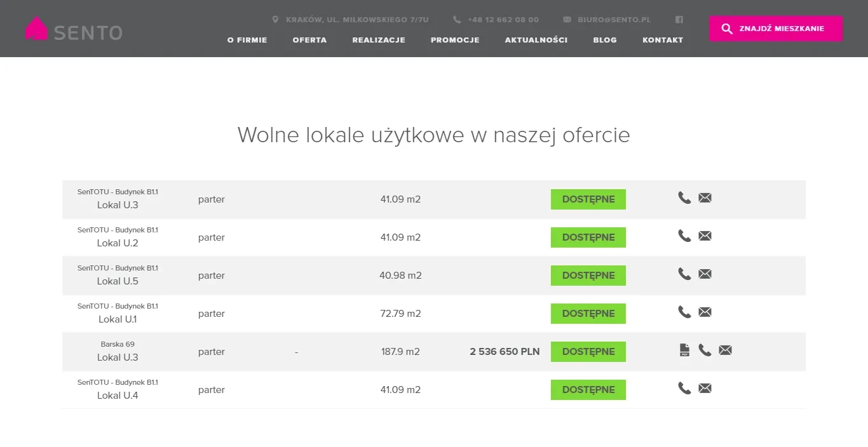Click the address Kraków, ul. Miłkowskiego 7/7U

tap(357, 20)
